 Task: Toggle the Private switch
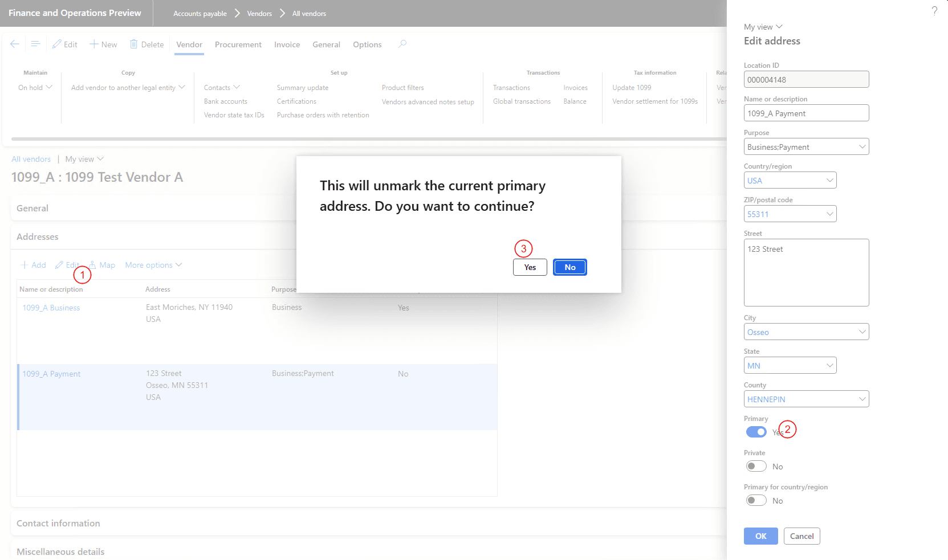tap(756, 466)
